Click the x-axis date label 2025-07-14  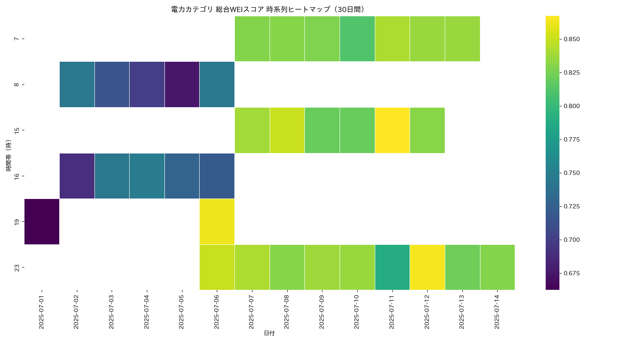pos(497,312)
